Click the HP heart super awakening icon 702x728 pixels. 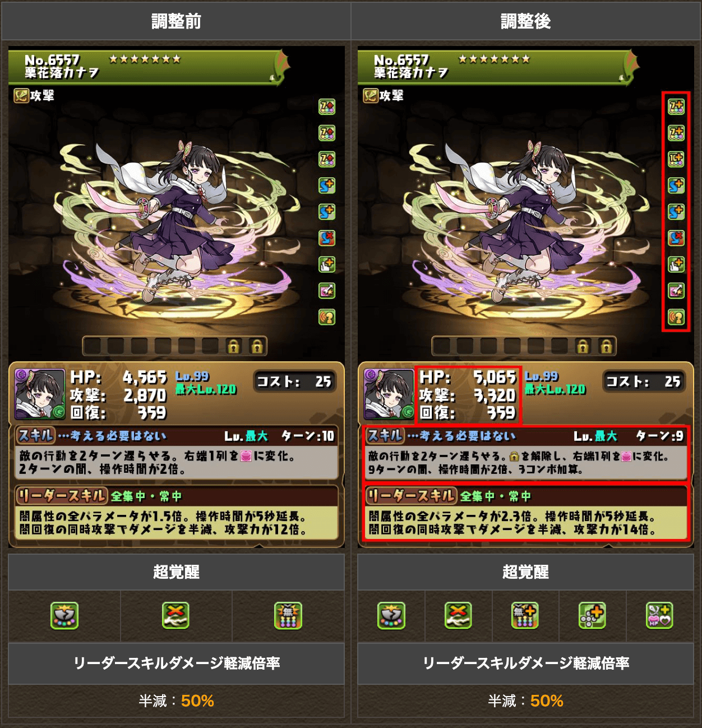click(659, 616)
